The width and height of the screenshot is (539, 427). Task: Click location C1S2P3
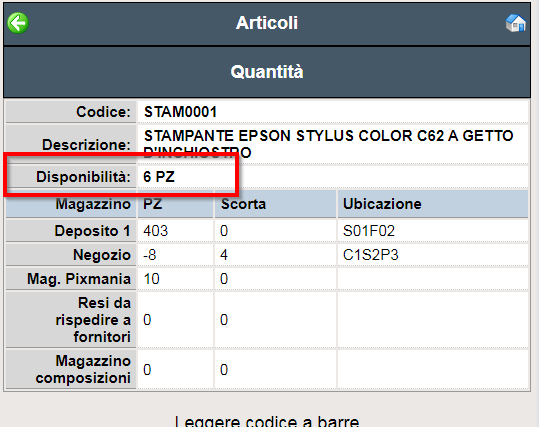[371, 255]
